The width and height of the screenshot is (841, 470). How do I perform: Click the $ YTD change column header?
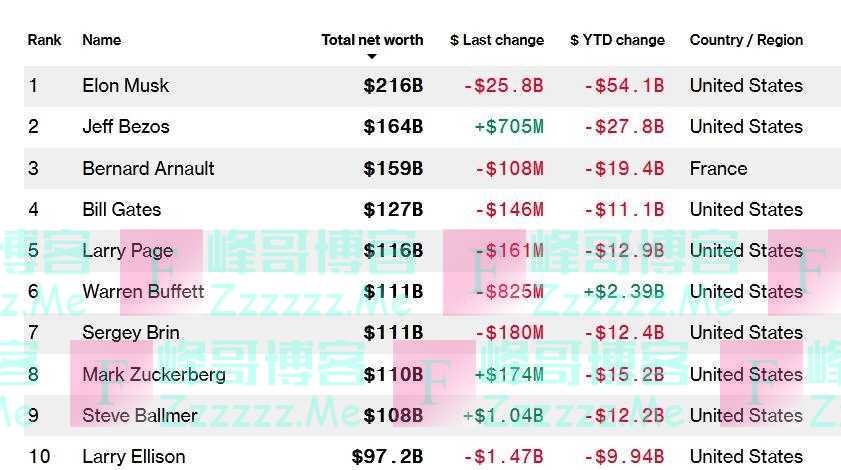[617, 40]
